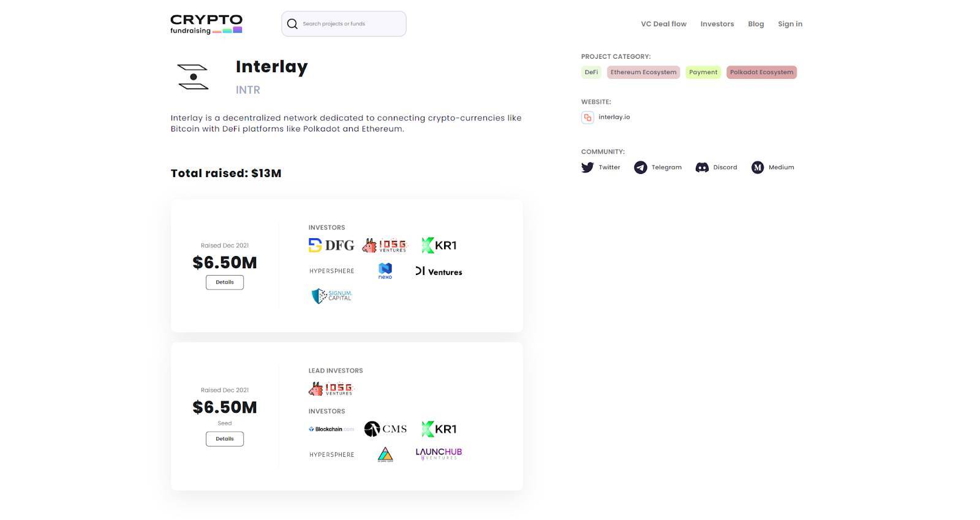Select the Payment category tag
Image resolution: width=980 pixels, height=520 pixels.
pyautogui.click(x=703, y=72)
